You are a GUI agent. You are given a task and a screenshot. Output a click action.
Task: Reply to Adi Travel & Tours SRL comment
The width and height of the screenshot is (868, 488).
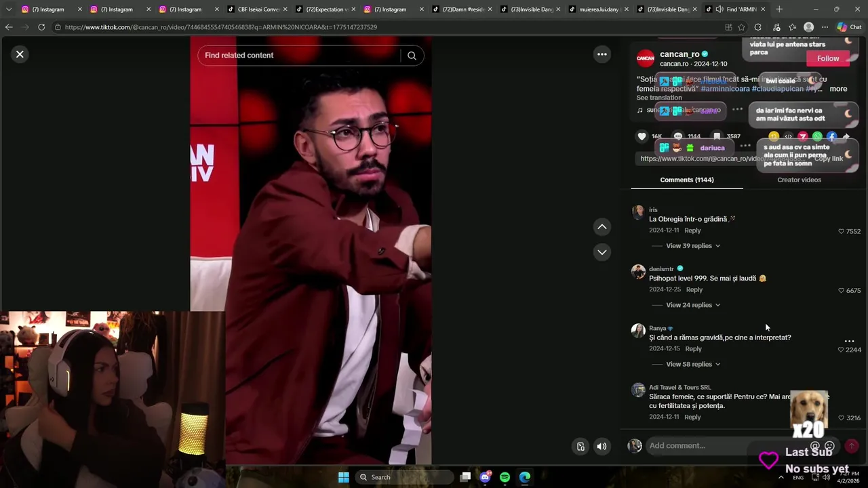(692, 417)
